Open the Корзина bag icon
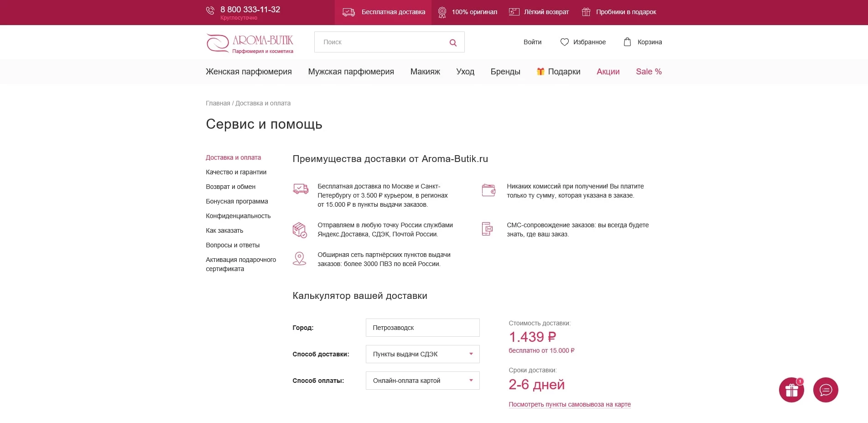This screenshot has width=868, height=423. coord(627,42)
